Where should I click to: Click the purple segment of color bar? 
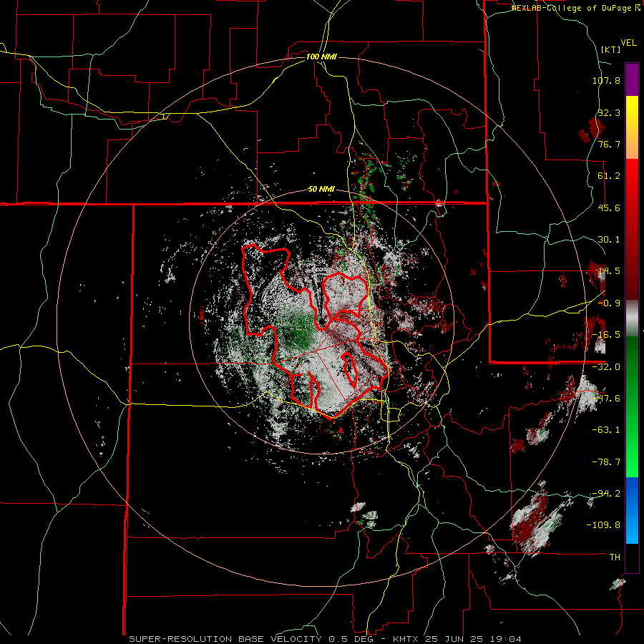[x=632, y=79]
